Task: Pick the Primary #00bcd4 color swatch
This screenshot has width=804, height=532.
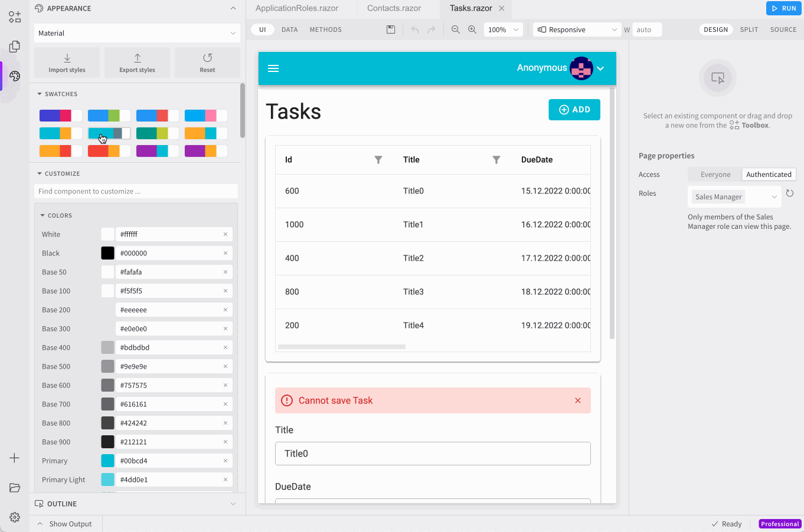Action: click(107, 461)
